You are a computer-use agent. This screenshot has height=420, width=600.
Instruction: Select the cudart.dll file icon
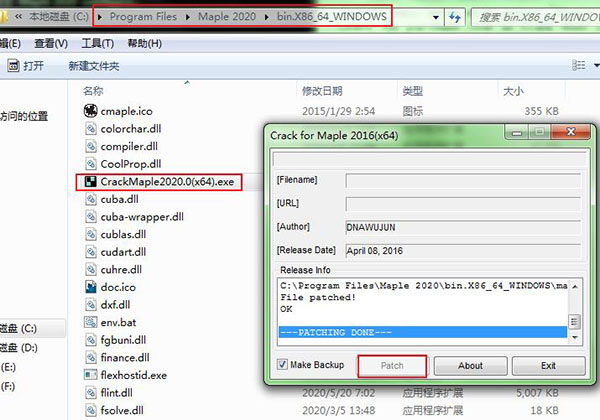click(x=91, y=252)
